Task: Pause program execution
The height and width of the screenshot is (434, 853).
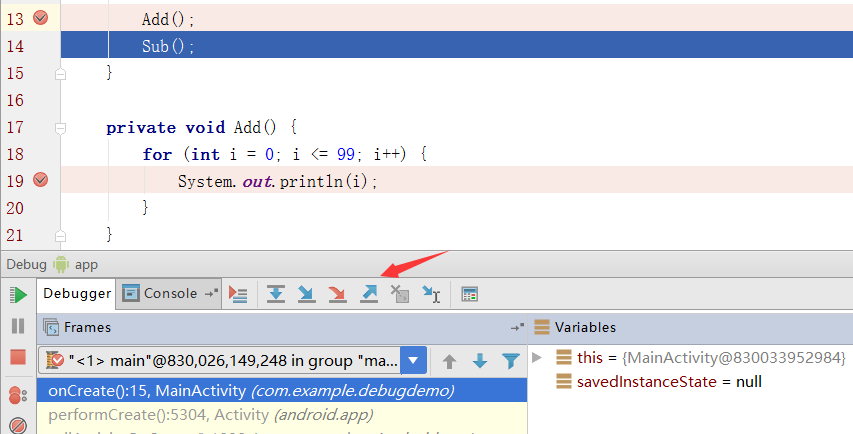Action: pos(18,326)
